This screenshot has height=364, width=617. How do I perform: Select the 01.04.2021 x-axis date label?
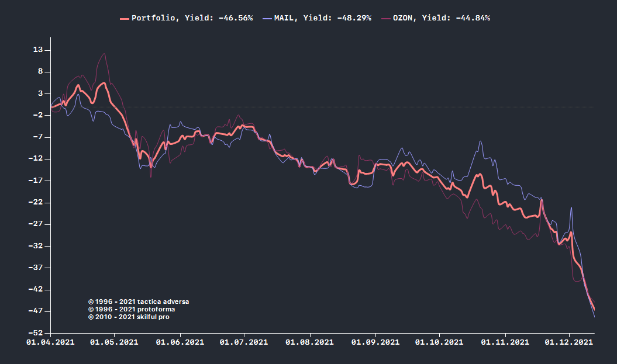coord(50,342)
